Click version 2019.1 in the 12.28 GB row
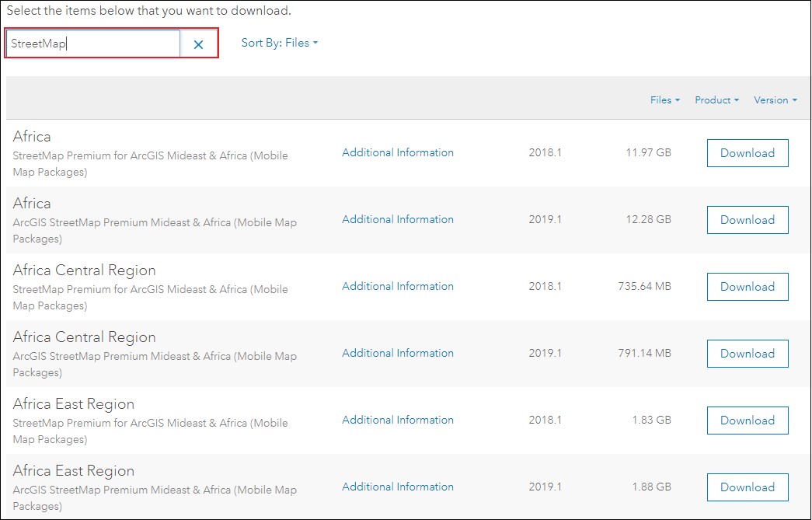812x520 pixels. pos(545,219)
